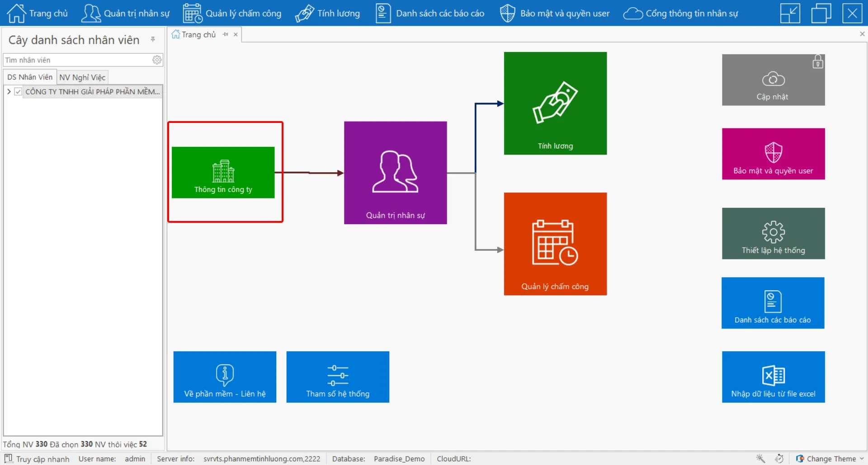The width and height of the screenshot is (868, 465).
Task: Open Bảo mật và quyền user top menu
Action: click(555, 13)
